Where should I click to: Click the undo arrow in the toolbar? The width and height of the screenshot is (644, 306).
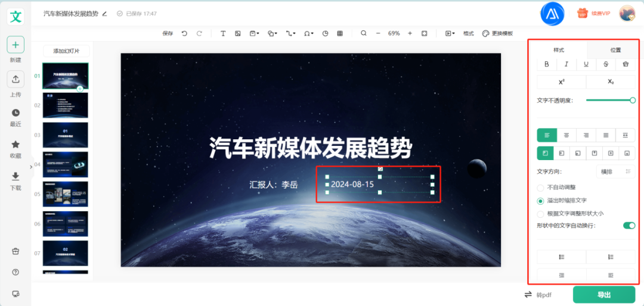pos(184,33)
